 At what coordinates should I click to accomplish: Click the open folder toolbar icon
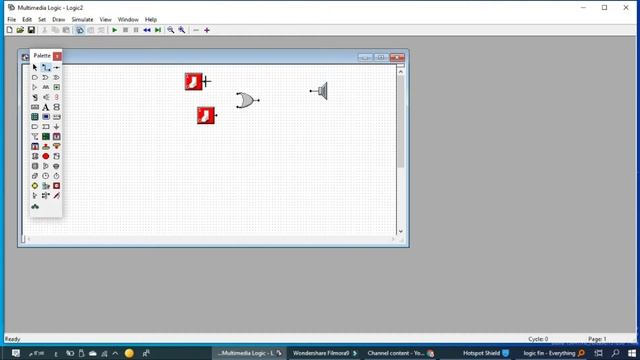(x=20, y=30)
